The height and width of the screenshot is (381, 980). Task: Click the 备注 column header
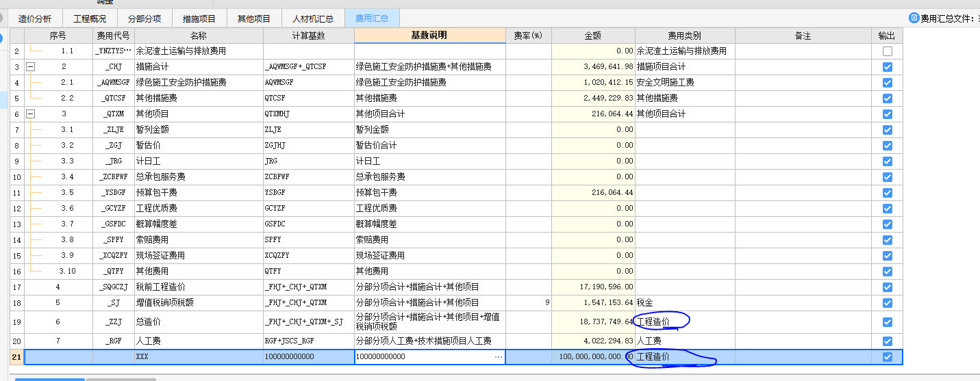[x=803, y=36]
